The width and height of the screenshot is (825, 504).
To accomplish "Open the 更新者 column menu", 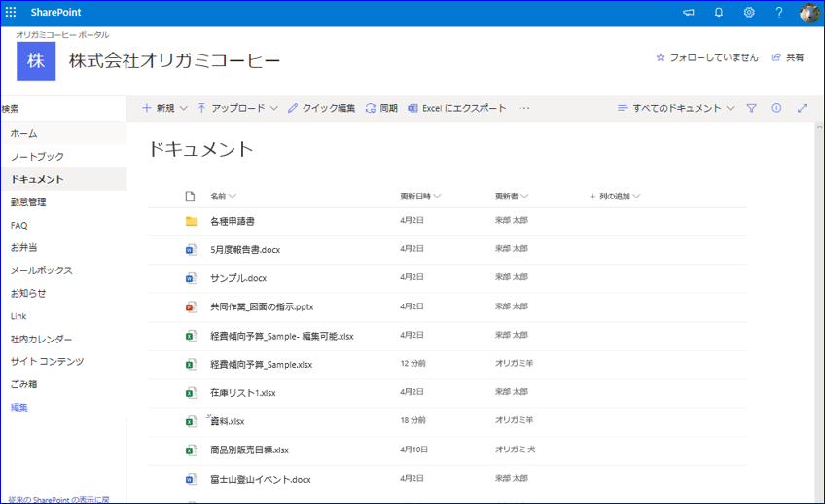I will (x=512, y=197).
